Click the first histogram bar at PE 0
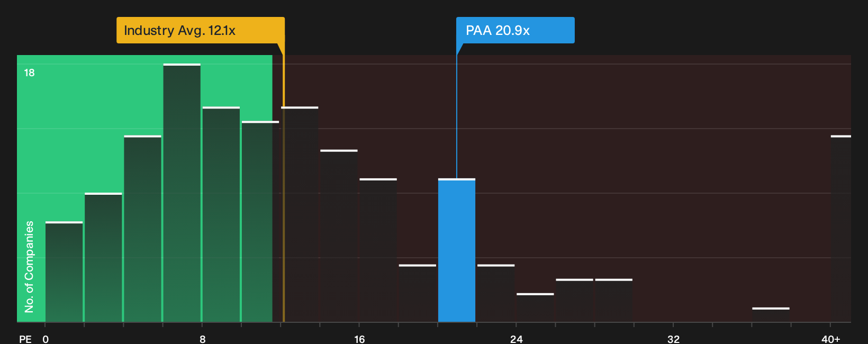Viewport: 868px width, 344px height. pos(64,271)
